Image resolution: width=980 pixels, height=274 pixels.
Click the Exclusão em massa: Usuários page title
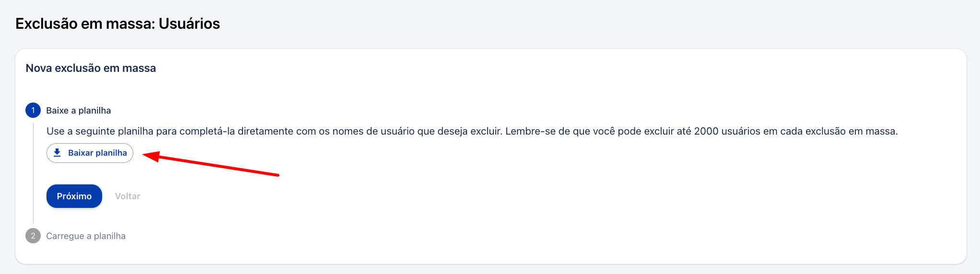point(117,23)
